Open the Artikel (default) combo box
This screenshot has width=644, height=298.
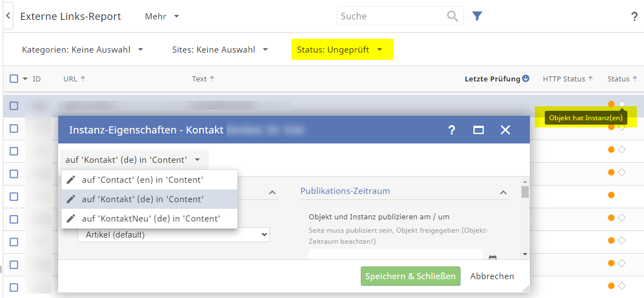tap(173, 235)
